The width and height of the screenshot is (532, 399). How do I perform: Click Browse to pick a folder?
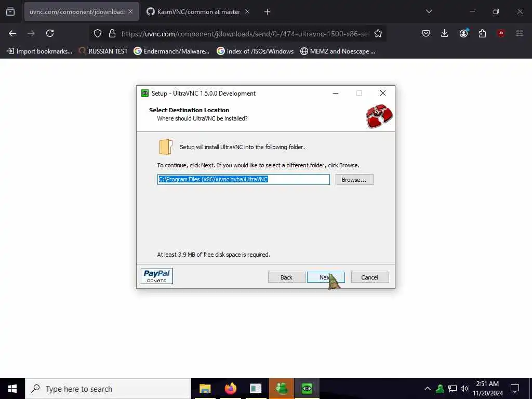coord(354,179)
